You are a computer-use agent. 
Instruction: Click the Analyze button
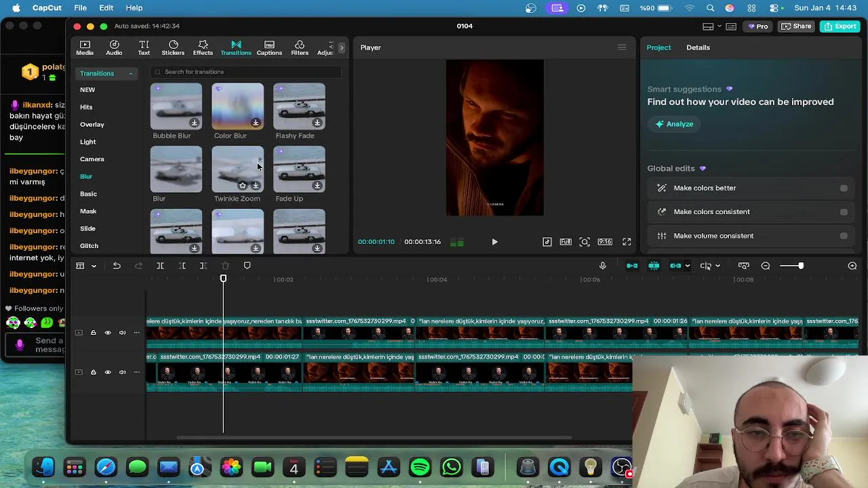pos(674,124)
